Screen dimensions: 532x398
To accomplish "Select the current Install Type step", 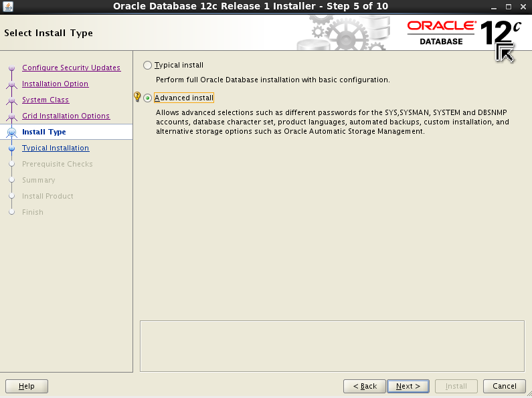I will tap(43, 132).
